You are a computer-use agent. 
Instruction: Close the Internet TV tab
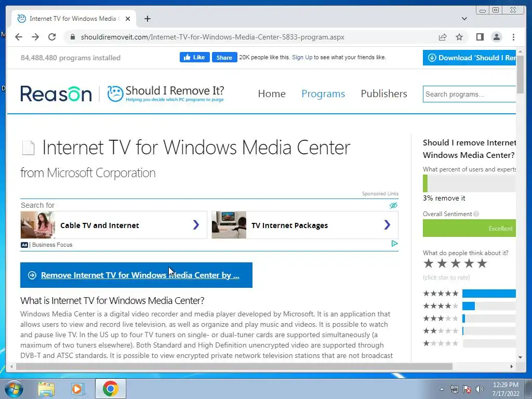pos(128,19)
